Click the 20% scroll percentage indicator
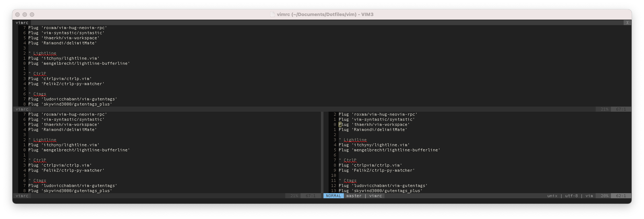Image resolution: width=644 pixels, height=219 pixels. tap(604, 196)
